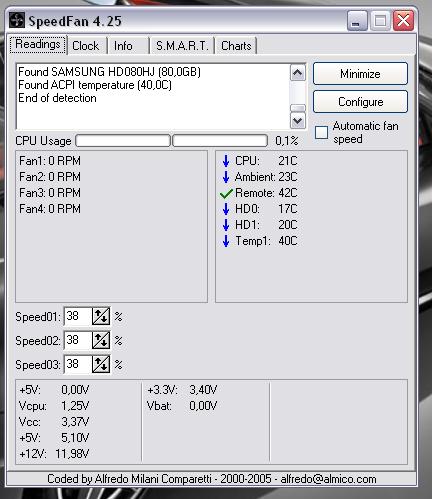
Task: Click the Speed02 percentage input field
Action: [x=78, y=340]
